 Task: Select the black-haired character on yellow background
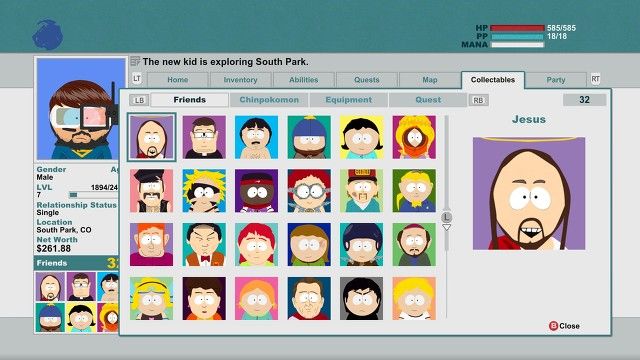[x=362, y=137]
